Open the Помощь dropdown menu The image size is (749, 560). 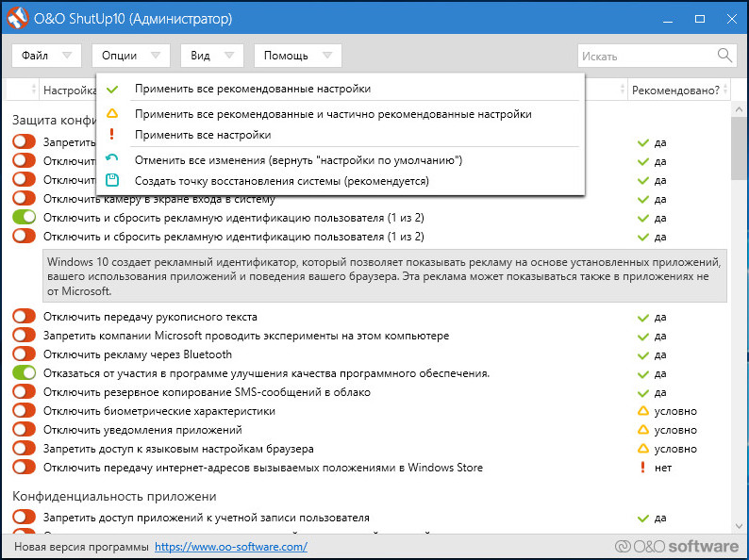[297, 56]
